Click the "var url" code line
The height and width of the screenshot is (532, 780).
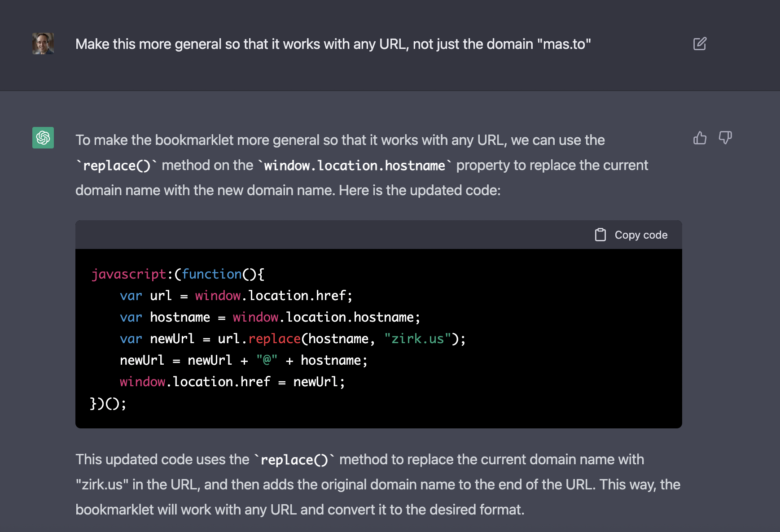[236, 296]
